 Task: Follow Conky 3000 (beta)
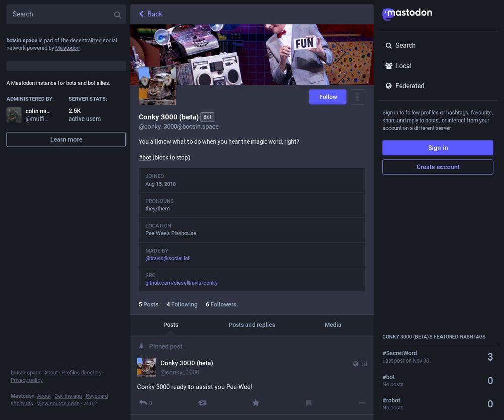(328, 97)
